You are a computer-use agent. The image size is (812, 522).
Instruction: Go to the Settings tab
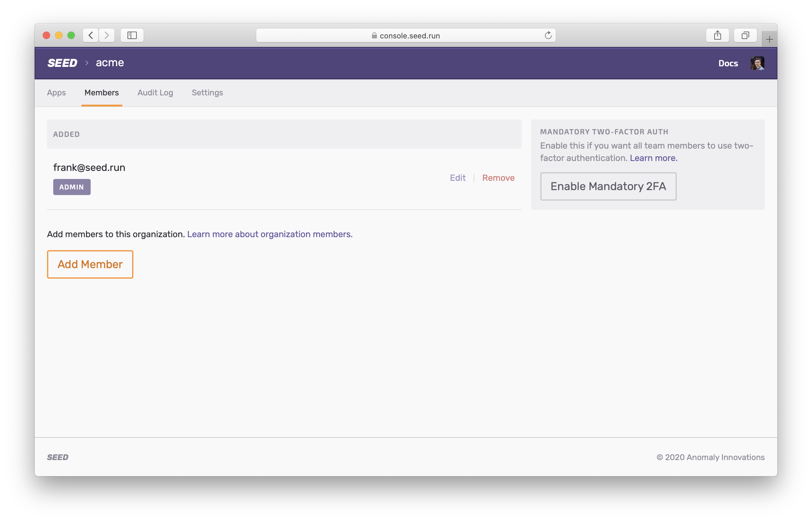point(207,93)
